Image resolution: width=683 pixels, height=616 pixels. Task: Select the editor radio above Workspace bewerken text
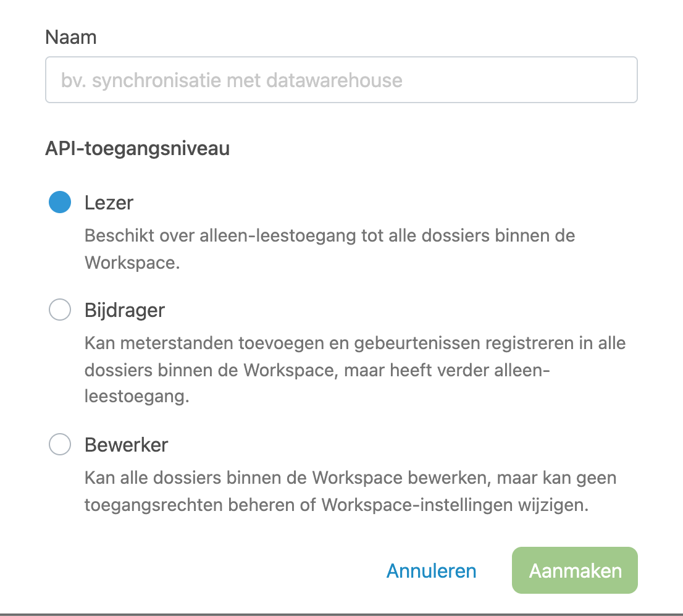coord(60,444)
